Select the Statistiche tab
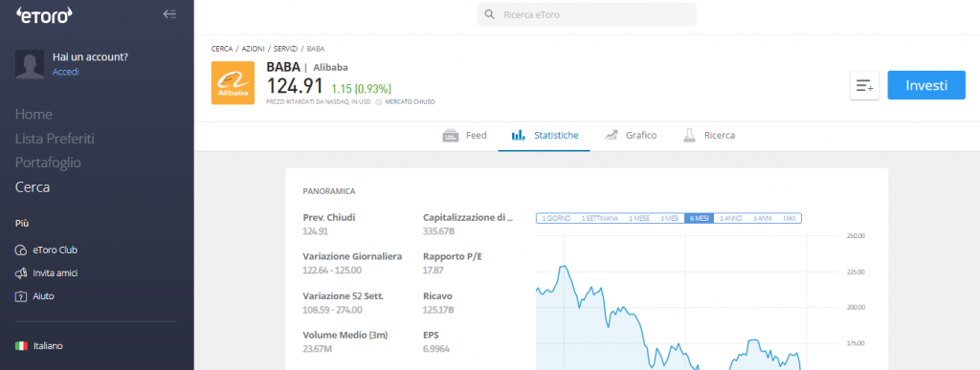 tap(545, 136)
